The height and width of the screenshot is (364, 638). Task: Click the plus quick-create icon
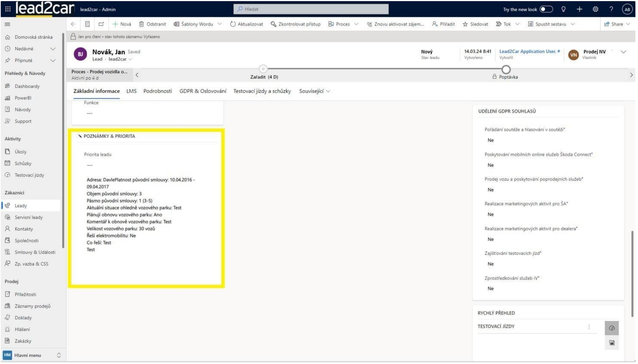pyautogui.click(x=579, y=9)
